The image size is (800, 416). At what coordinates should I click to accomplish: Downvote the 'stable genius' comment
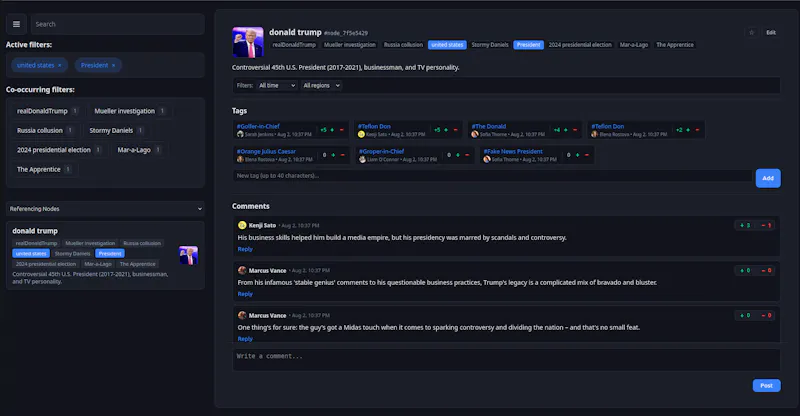pyautogui.click(x=766, y=271)
